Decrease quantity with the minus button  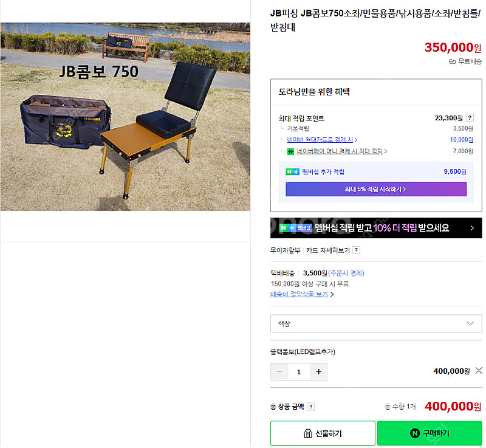(x=279, y=372)
